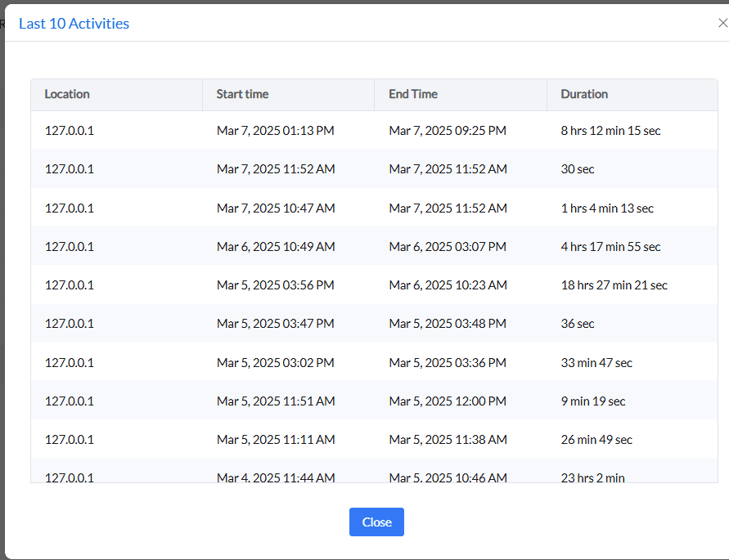The width and height of the screenshot is (729, 560).
Task: Select end time Mar 5, 2025 11:38 AM
Action: (x=448, y=440)
